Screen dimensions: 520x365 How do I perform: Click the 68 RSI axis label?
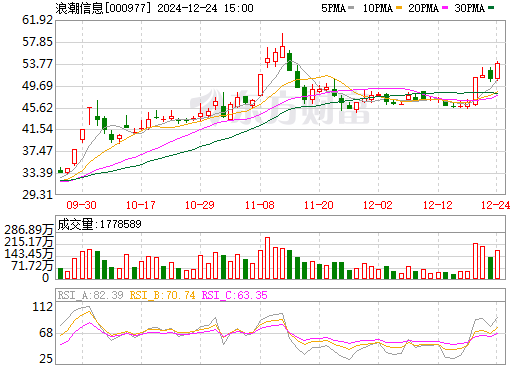tap(46, 333)
